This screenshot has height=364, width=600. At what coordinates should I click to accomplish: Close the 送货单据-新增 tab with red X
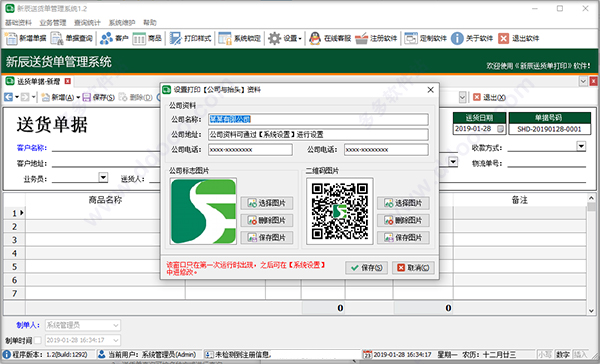pyautogui.click(x=68, y=81)
